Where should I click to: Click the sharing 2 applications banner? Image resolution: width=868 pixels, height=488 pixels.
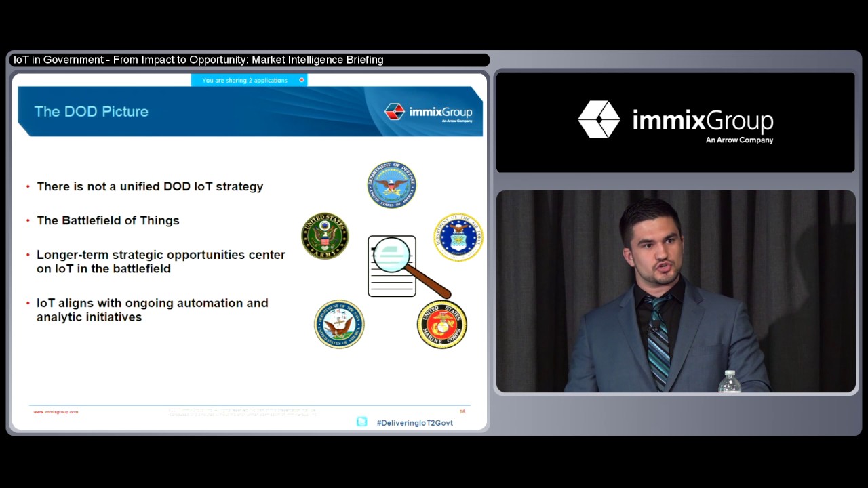click(249, 80)
